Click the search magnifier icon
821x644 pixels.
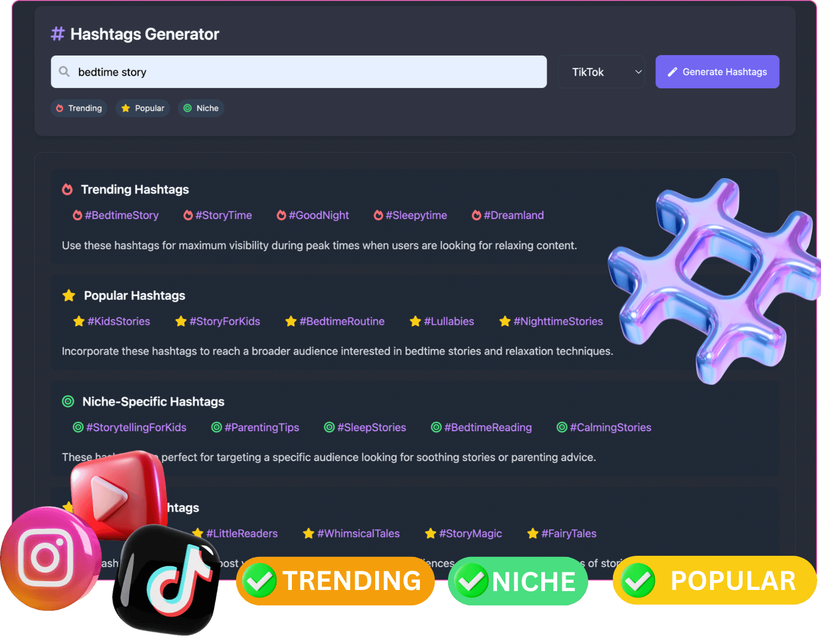coord(65,72)
